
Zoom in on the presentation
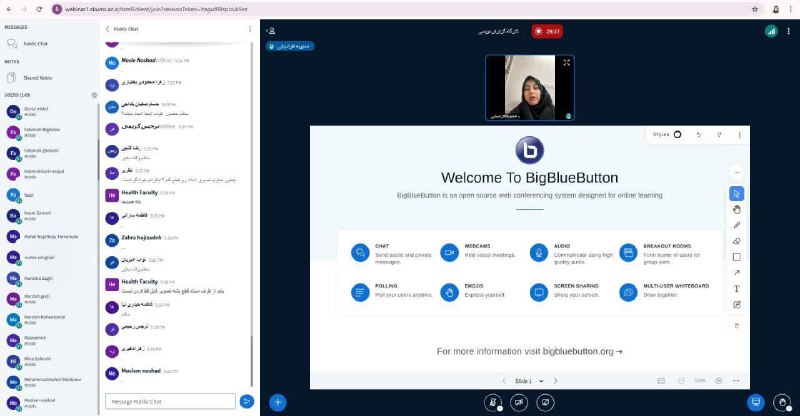(x=718, y=381)
